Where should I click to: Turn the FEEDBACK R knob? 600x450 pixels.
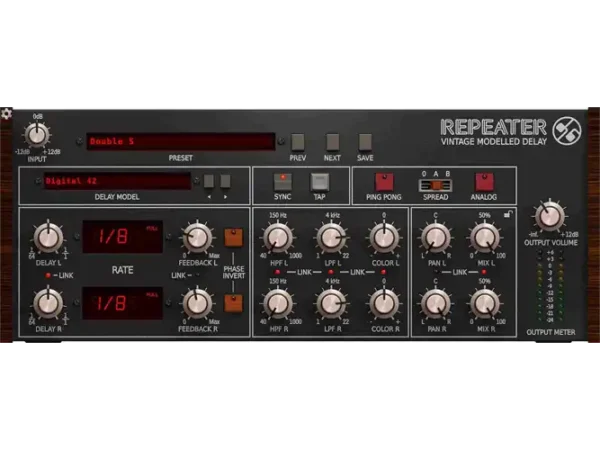[x=197, y=303]
